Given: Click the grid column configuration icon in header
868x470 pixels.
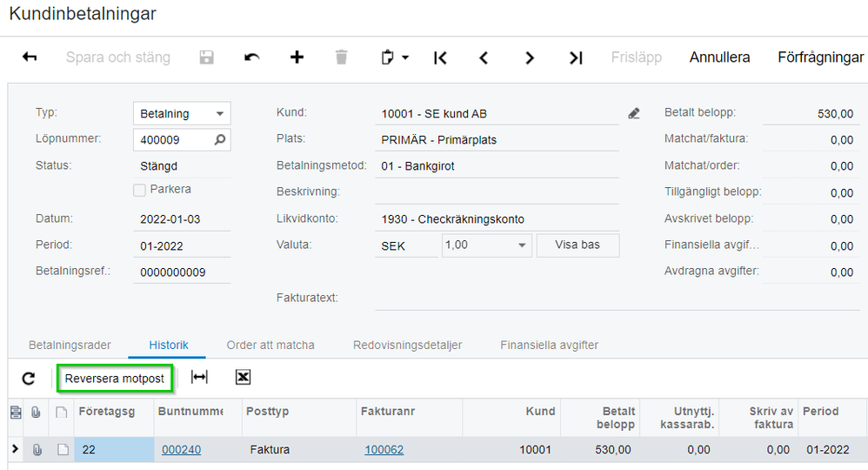Looking at the screenshot, I should (16, 413).
